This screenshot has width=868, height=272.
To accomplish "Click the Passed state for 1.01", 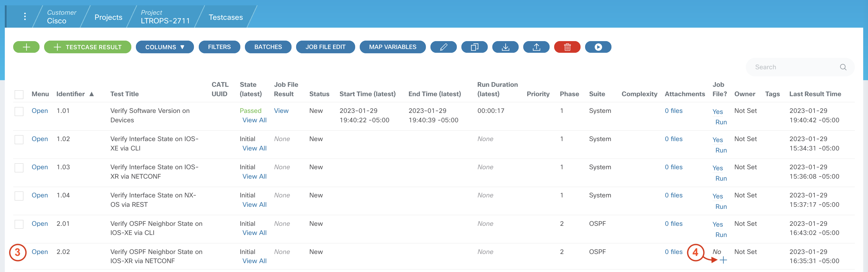I will click(x=250, y=111).
